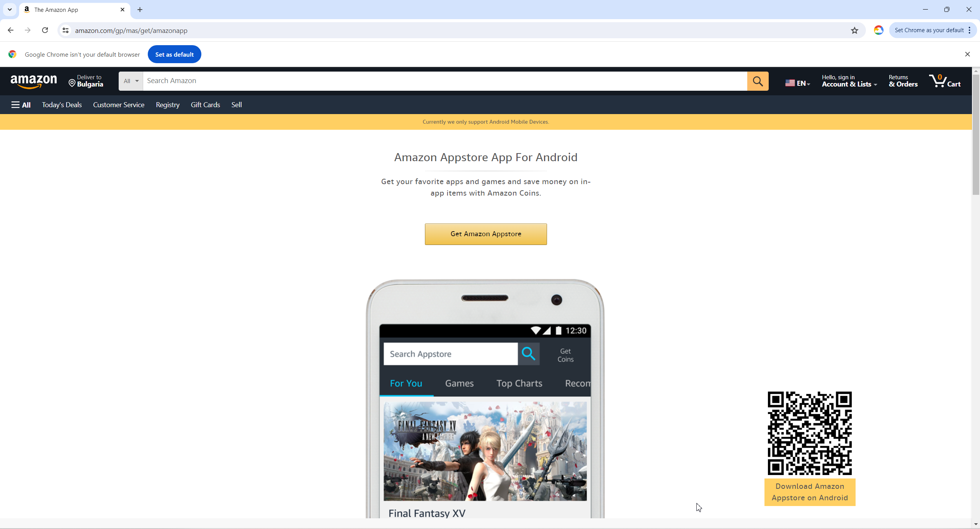Open the tab search chevron dropdown
The image size is (980, 529).
(x=10, y=10)
